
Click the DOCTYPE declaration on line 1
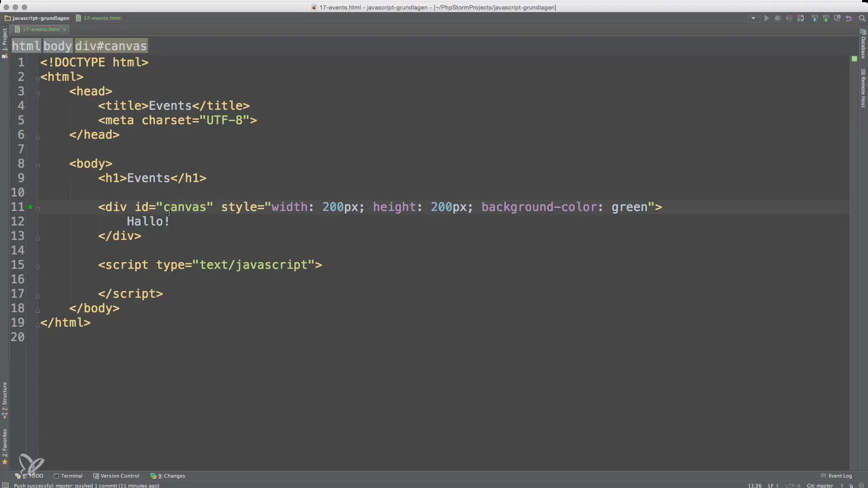[94, 62]
